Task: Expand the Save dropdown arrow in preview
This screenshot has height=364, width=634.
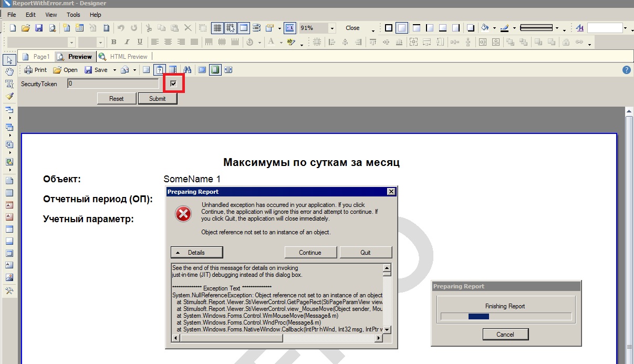Action: coord(115,70)
